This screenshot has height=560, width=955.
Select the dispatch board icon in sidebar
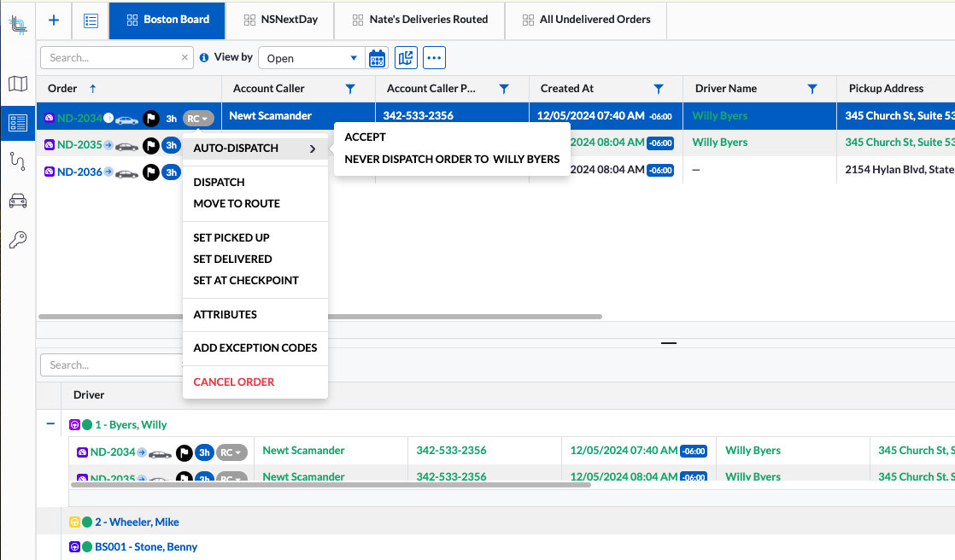(x=18, y=123)
